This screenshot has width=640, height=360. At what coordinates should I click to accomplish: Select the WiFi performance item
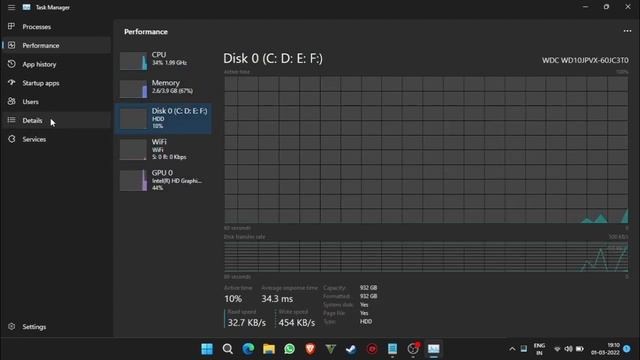(x=164, y=149)
